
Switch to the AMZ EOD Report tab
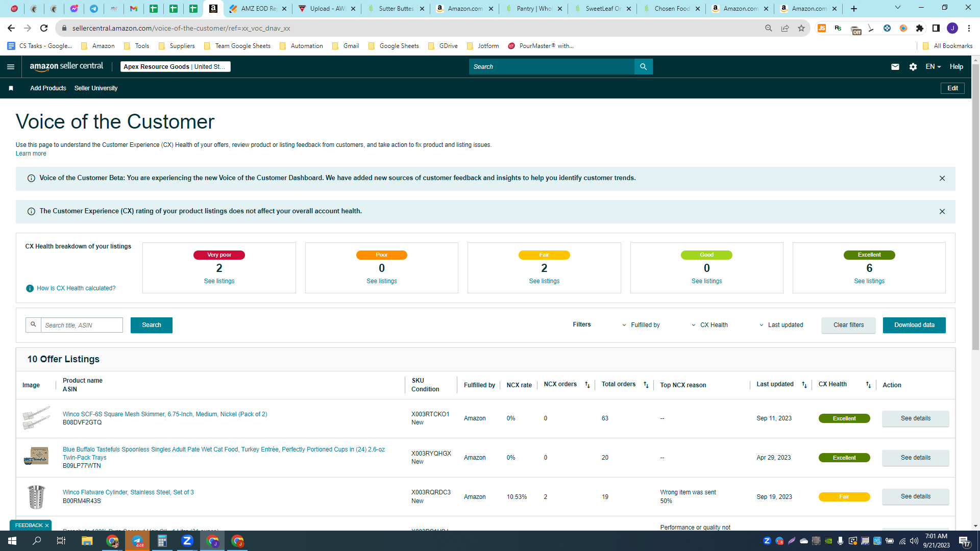258,9
